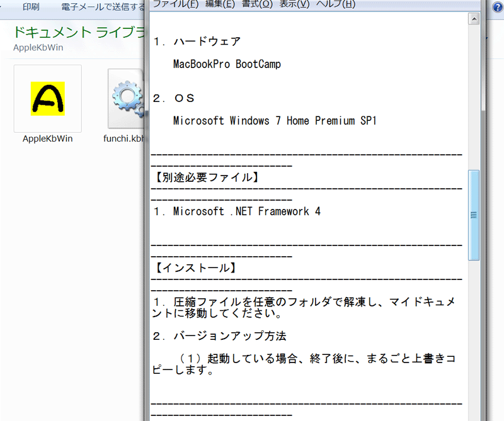Click 電子メールで送信する in the Explorer toolbar

(103, 7)
